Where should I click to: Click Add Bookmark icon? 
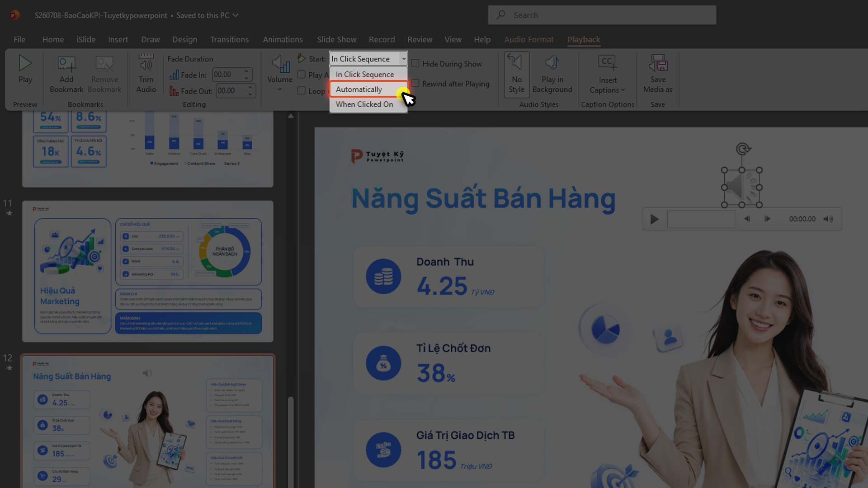66,64
